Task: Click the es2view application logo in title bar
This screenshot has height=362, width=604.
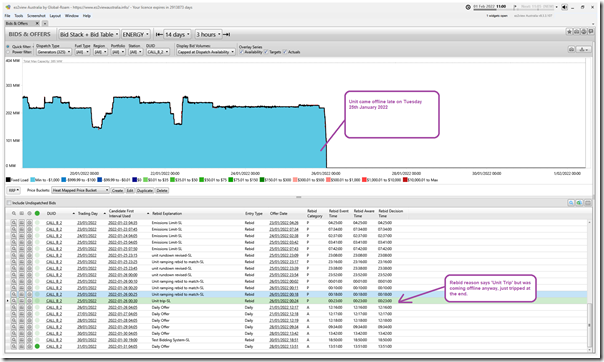Action: [x=8, y=7]
